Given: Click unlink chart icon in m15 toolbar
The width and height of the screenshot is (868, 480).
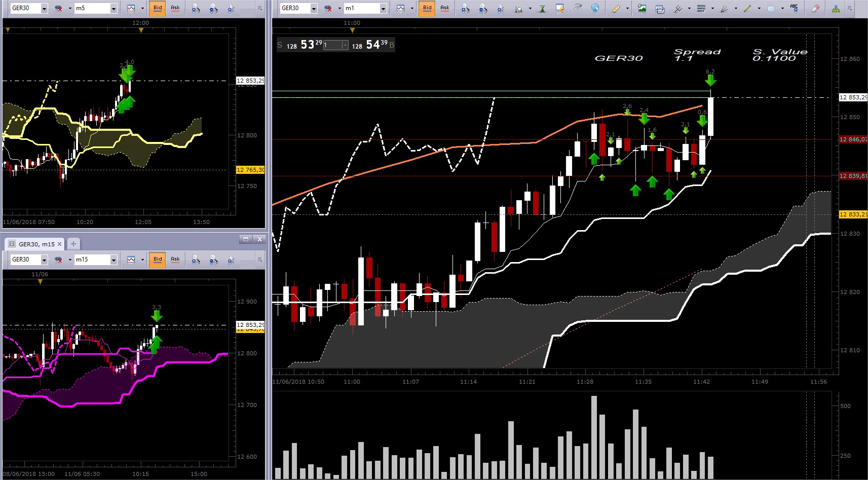Looking at the screenshot, I should (x=58, y=260).
